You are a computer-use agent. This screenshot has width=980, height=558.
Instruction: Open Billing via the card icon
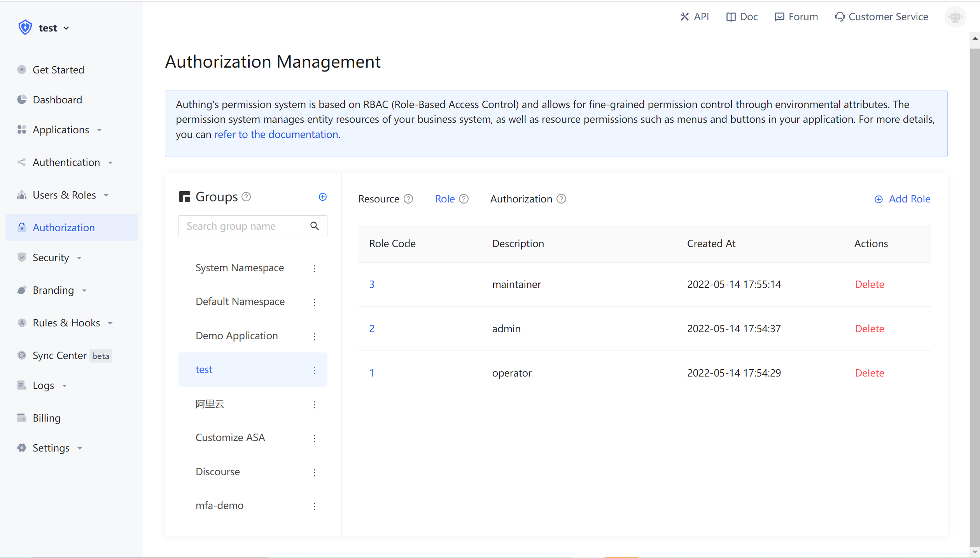pyautogui.click(x=22, y=418)
